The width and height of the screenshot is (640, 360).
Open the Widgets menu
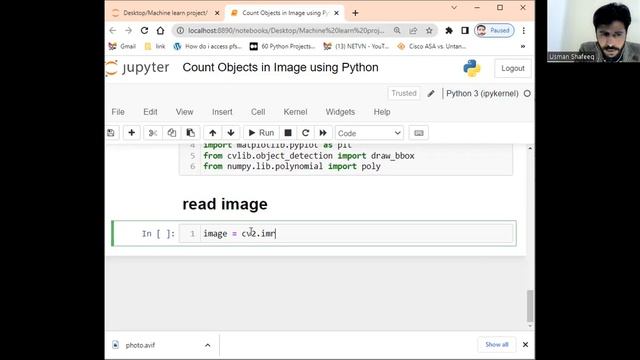(340, 112)
